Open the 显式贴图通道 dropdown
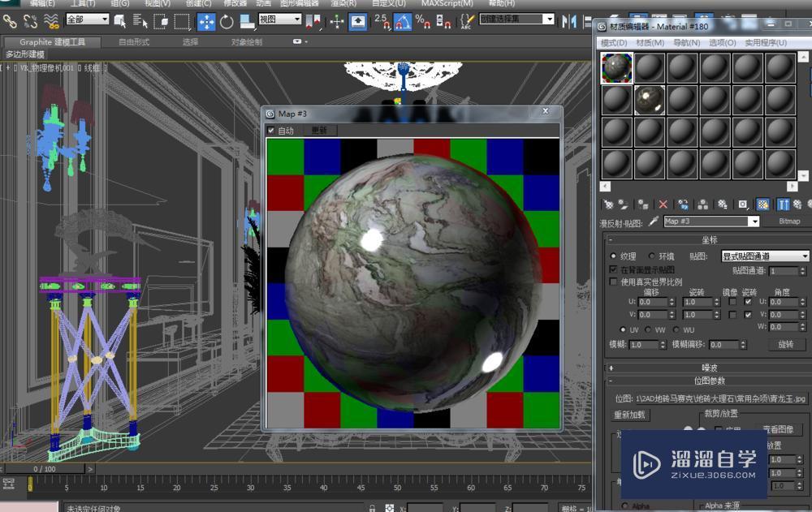Screen dimensions: 812x512 click(x=804, y=256)
